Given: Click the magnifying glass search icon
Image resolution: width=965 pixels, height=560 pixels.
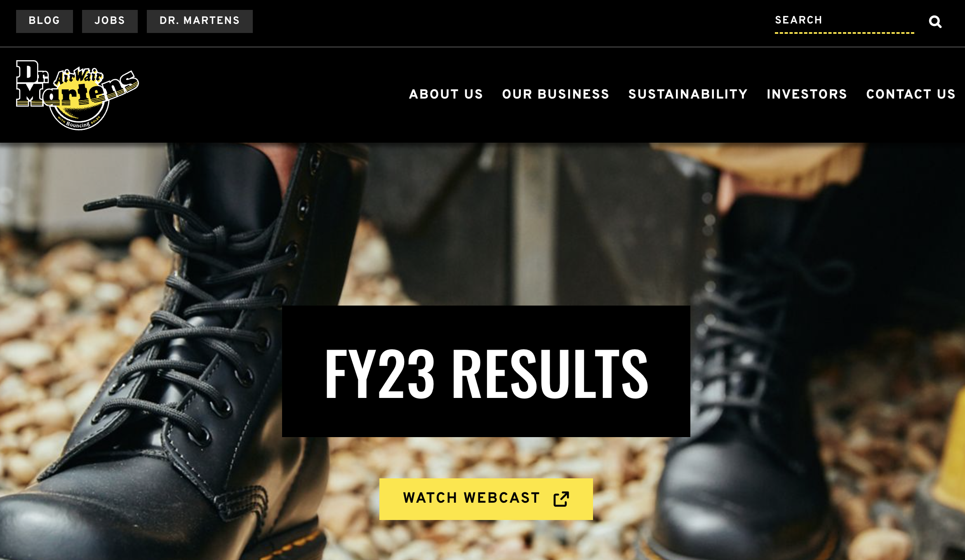Looking at the screenshot, I should point(935,21).
